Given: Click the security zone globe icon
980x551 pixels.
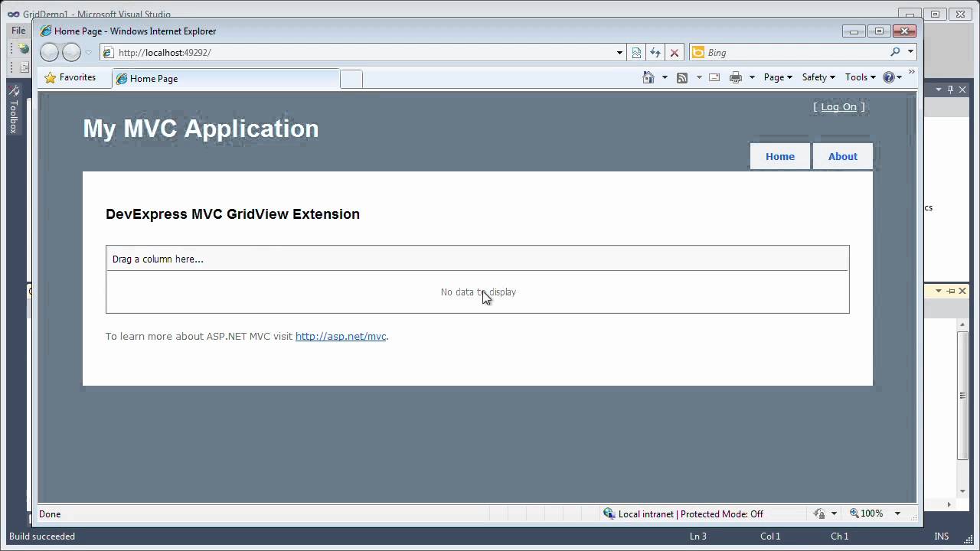Looking at the screenshot, I should [x=609, y=514].
